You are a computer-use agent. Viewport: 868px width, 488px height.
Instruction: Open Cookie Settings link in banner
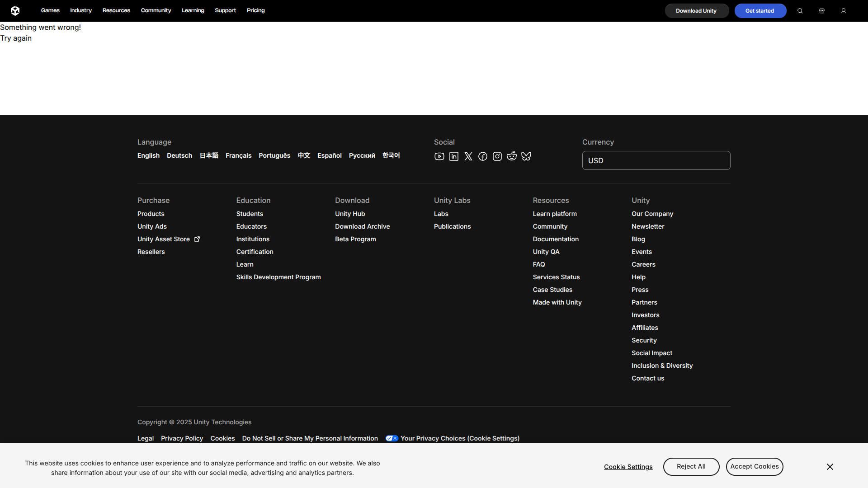[x=628, y=467]
